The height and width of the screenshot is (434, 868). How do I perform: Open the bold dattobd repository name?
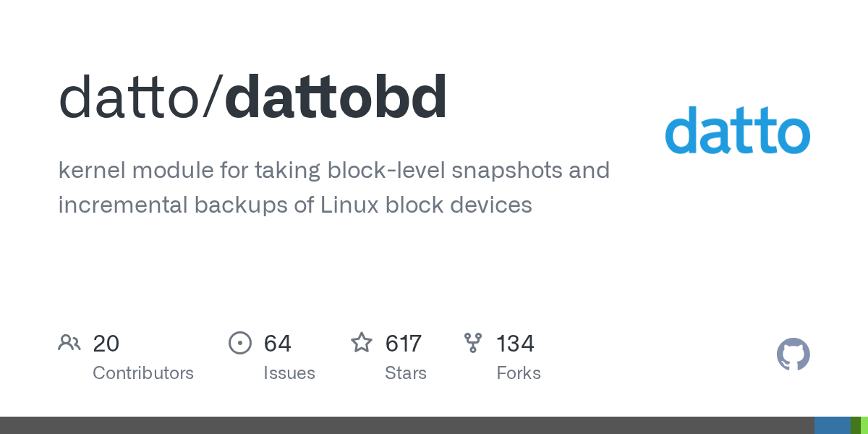336,98
